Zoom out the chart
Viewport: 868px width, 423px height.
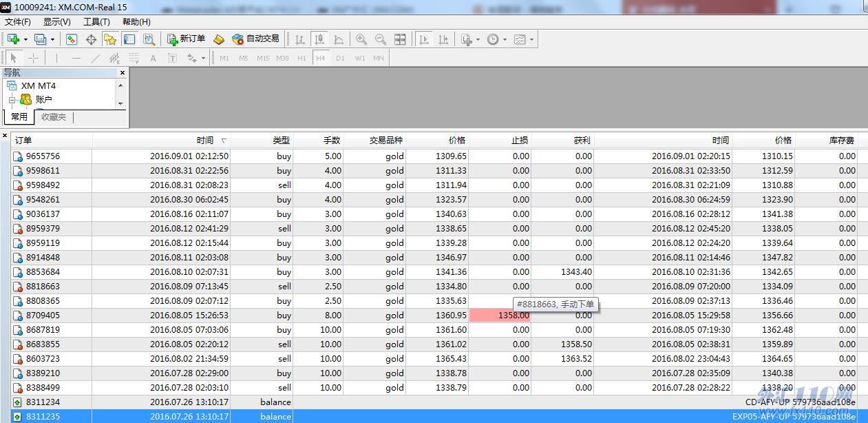pyautogui.click(x=381, y=39)
